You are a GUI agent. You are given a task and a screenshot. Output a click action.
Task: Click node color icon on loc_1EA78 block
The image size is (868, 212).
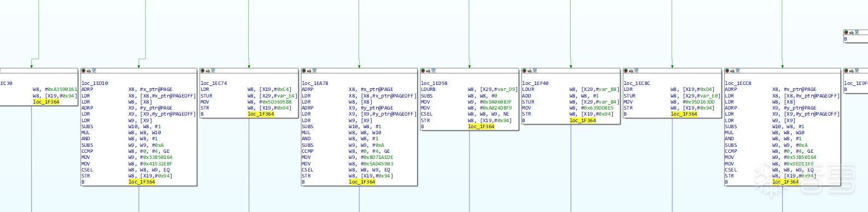coord(304,71)
